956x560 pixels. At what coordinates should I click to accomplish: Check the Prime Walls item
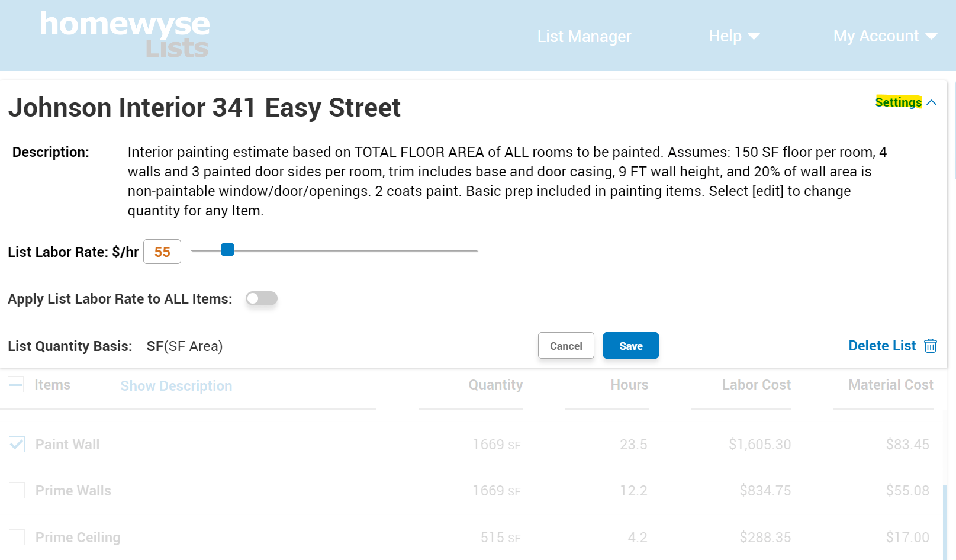pos(17,491)
